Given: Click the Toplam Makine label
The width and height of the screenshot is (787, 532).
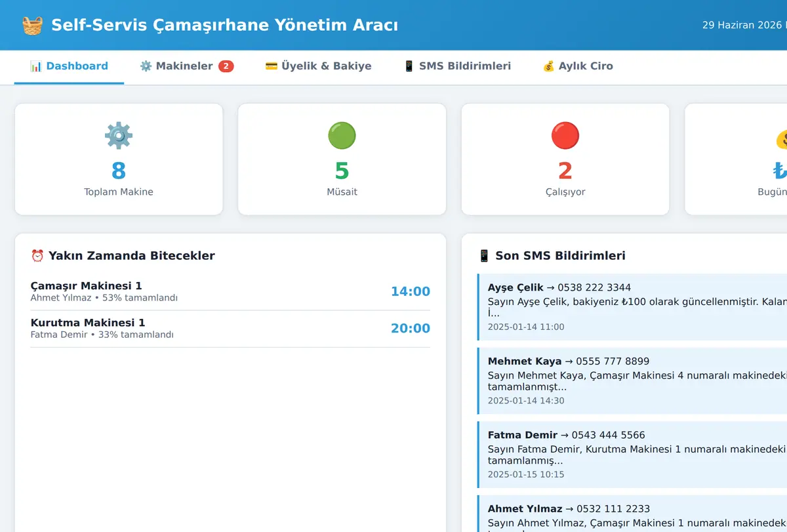Looking at the screenshot, I should [119, 192].
